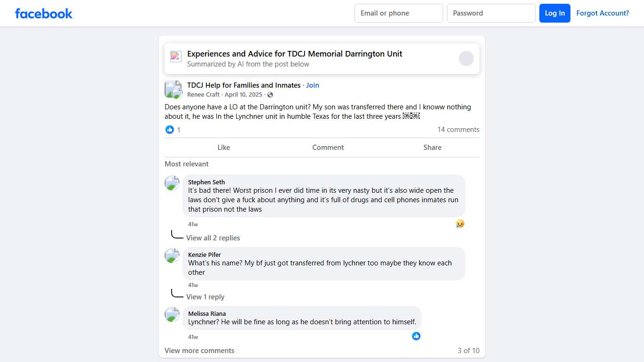Image resolution: width=644 pixels, height=362 pixels.
Task: Focus the Email or phone field
Action: (x=398, y=13)
